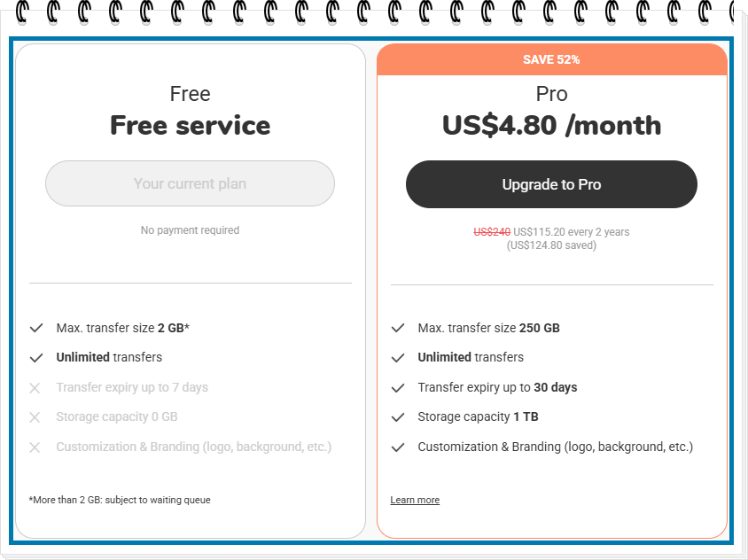Image resolution: width=748 pixels, height=560 pixels.
Task: Click checkmark beside Max. transfer size 250 GB
Action: click(x=398, y=328)
